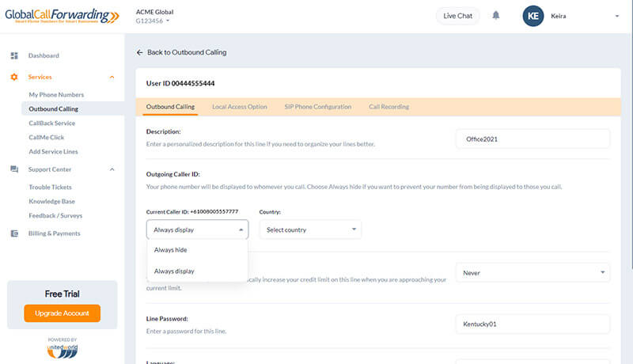
Task: Open Add Service Lines
Action: [53, 152]
